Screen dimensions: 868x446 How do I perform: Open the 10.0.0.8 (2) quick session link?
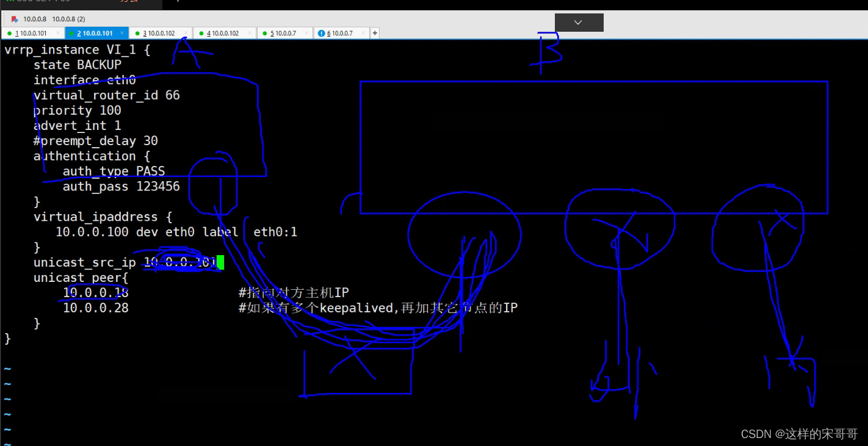[68, 19]
